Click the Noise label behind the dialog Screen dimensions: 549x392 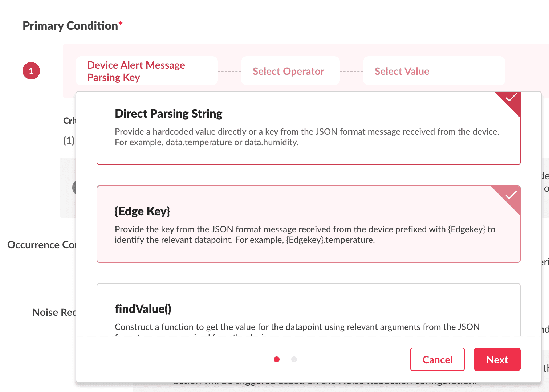pos(54,313)
